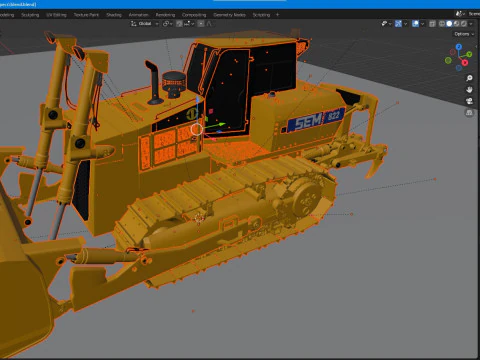Open the Animation workspace tab
The image size is (480, 360).
(x=138, y=15)
